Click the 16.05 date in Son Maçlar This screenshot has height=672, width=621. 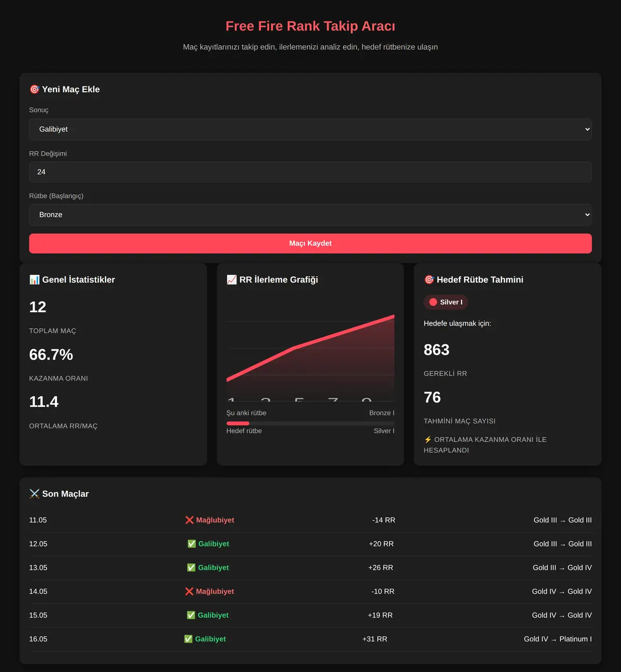(38, 639)
